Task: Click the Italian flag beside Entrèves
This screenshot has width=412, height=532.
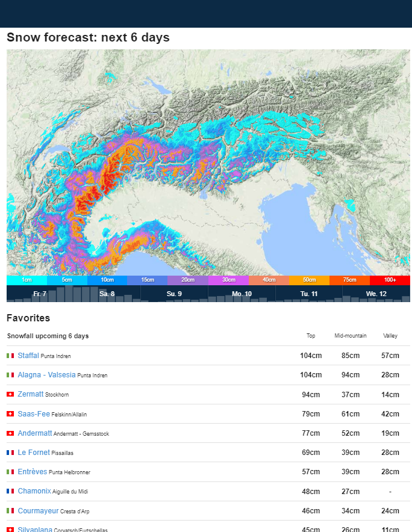Action: pos(10,472)
